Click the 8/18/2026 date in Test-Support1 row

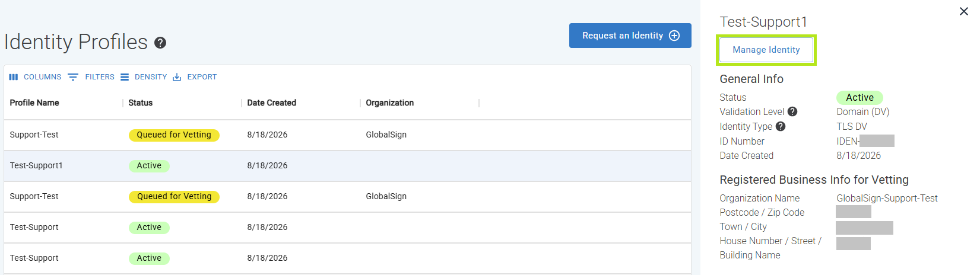tap(267, 166)
